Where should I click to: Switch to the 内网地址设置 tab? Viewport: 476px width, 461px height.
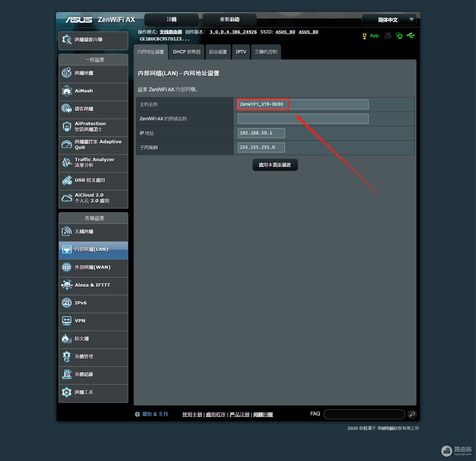151,52
